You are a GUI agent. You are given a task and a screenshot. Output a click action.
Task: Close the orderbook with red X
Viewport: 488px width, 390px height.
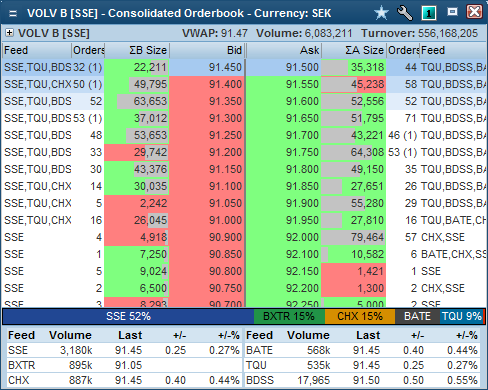[x=474, y=12]
